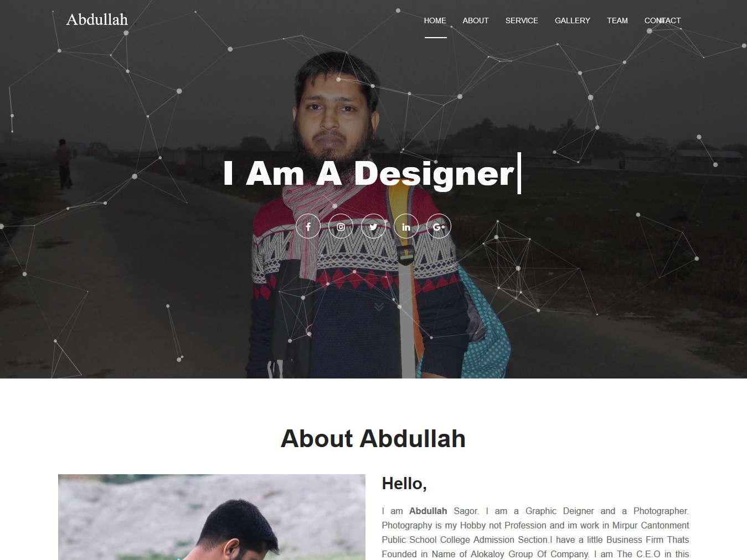Click the typing cursor after Designer
Screen dimensions: 747x560
(x=519, y=173)
